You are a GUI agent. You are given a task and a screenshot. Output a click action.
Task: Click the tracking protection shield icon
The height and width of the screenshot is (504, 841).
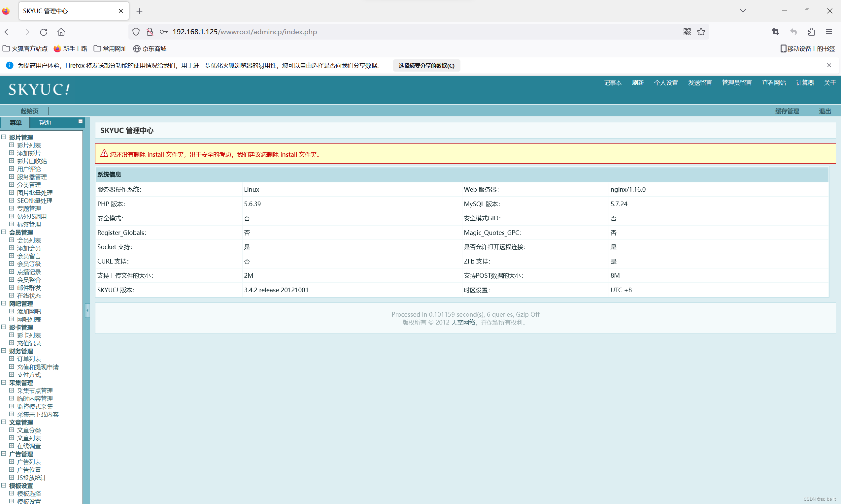click(x=136, y=32)
